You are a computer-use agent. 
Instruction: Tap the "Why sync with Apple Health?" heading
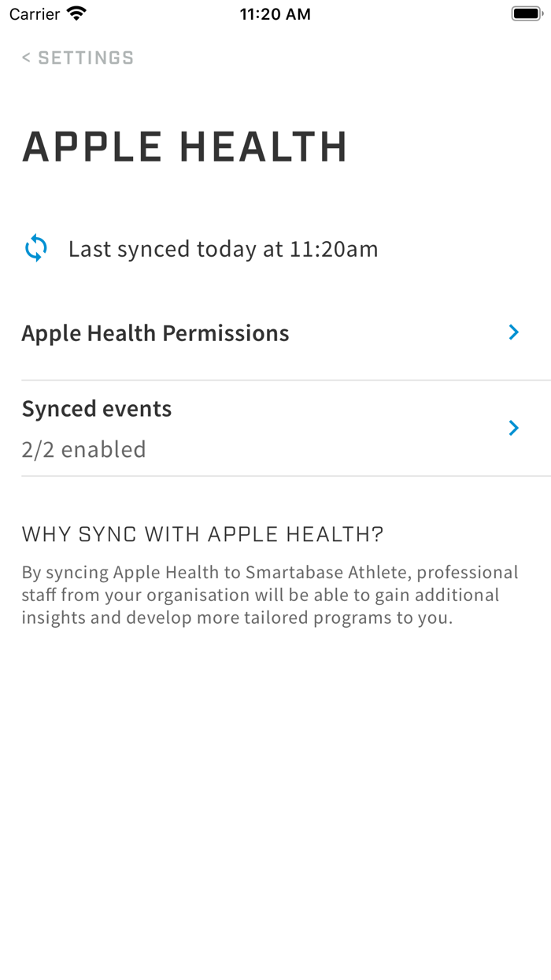[x=202, y=535]
